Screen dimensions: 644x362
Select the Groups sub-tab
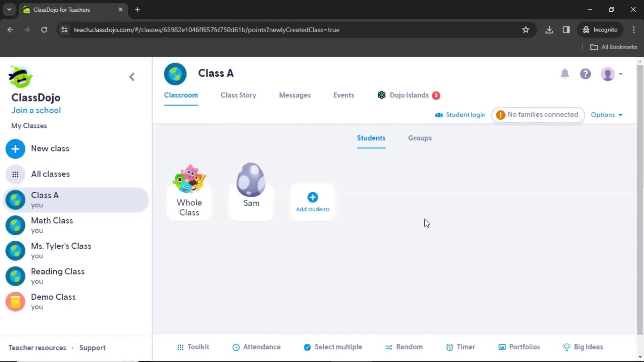(420, 138)
